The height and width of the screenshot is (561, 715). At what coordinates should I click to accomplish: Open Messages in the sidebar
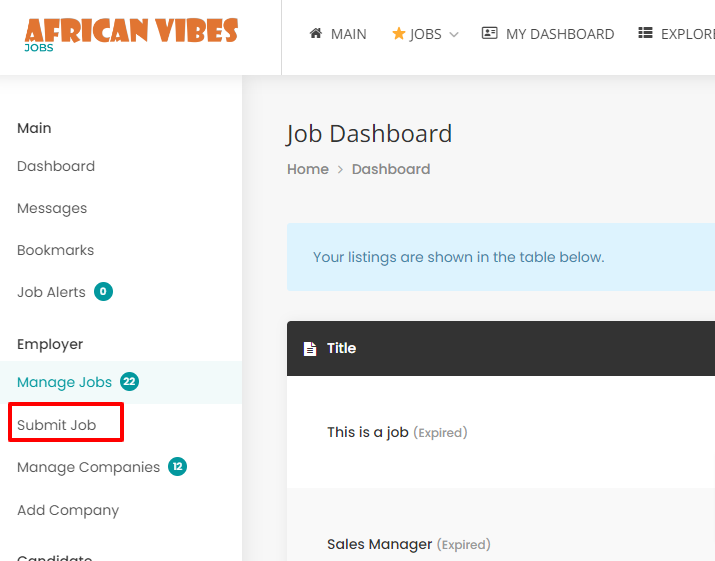(52, 208)
